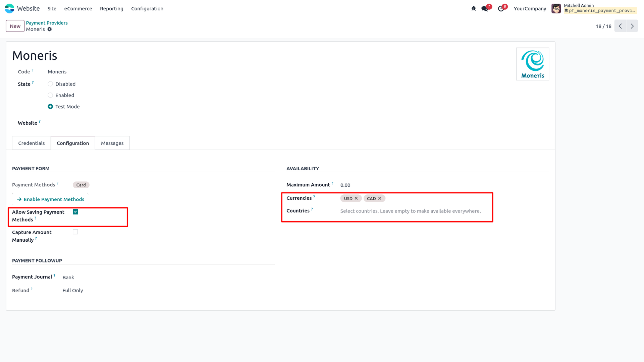Open the debug tools bug icon

click(x=474, y=8)
